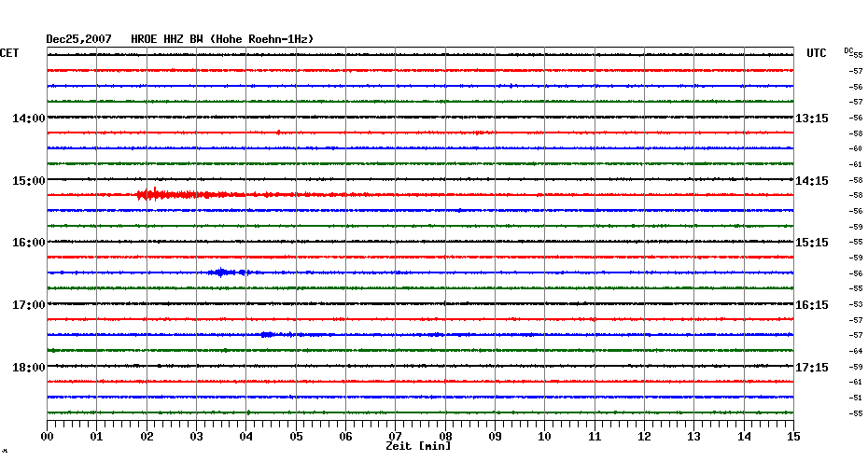
Task: Select the 15:00 CET time label
Action: click(29, 181)
